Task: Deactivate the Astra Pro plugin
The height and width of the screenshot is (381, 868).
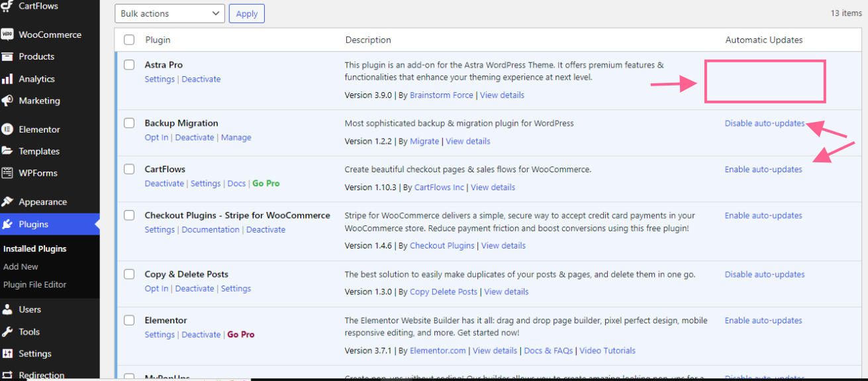Action: pos(201,79)
